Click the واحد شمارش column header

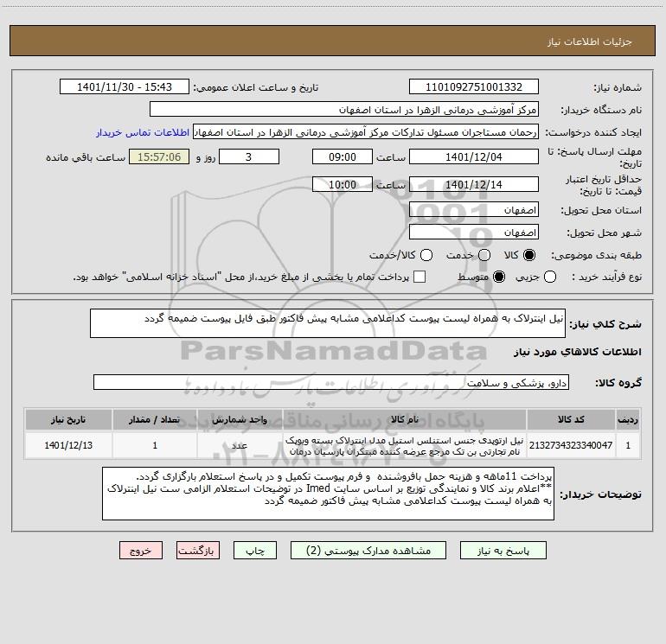pyautogui.click(x=240, y=419)
